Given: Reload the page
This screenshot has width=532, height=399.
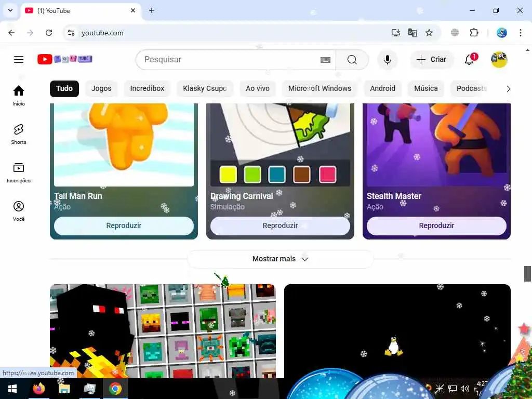Looking at the screenshot, I should click(x=49, y=33).
